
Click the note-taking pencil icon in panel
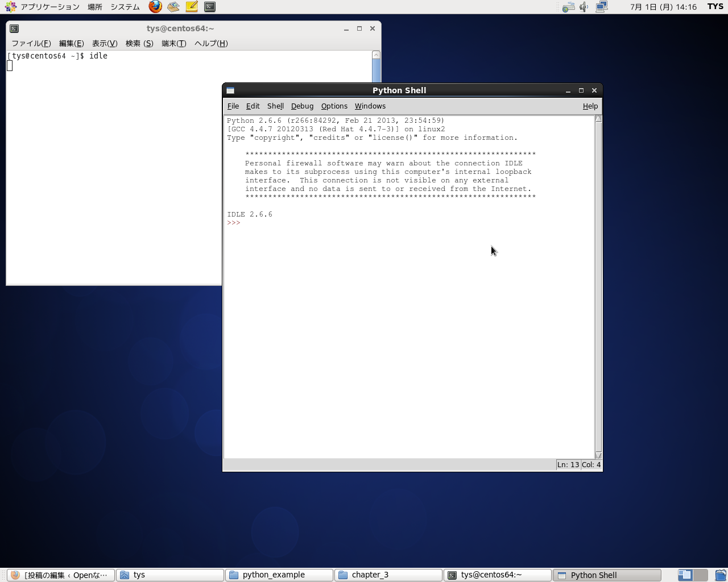192,7
